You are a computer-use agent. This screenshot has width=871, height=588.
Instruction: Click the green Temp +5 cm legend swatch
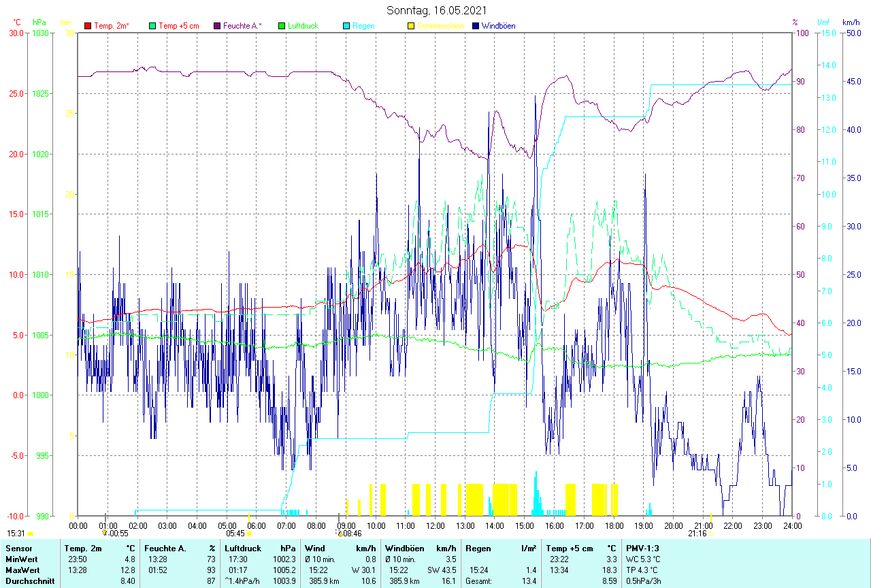tap(152, 26)
